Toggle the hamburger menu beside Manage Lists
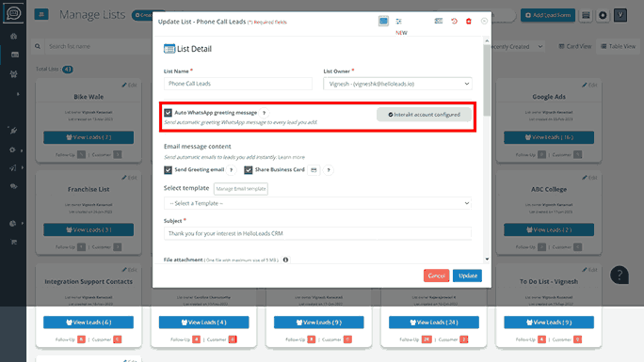644x362 pixels. point(41,14)
